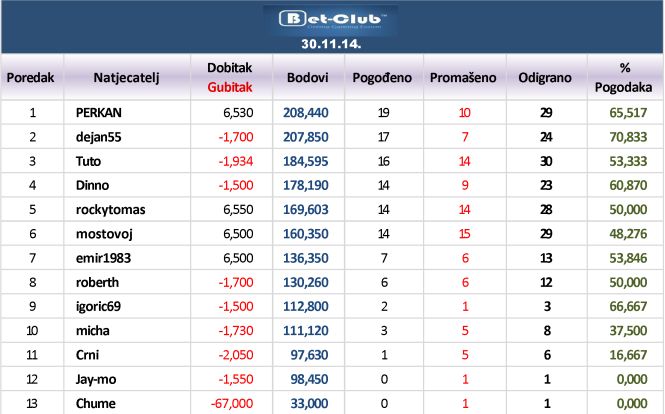Click the date 30.11.14. in header
665x414 pixels.
[331, 44]
